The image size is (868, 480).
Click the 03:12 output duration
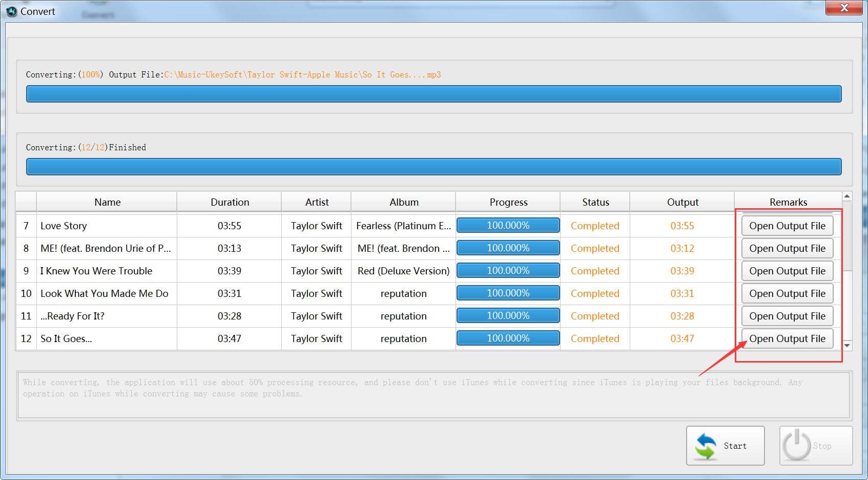[682, 248]
